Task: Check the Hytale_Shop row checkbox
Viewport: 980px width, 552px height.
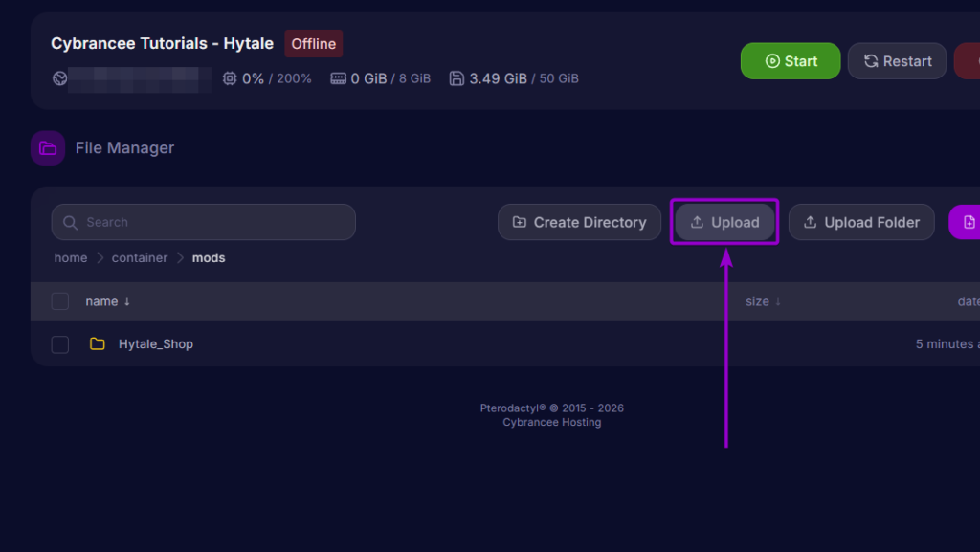Action: tap(60, 344)
